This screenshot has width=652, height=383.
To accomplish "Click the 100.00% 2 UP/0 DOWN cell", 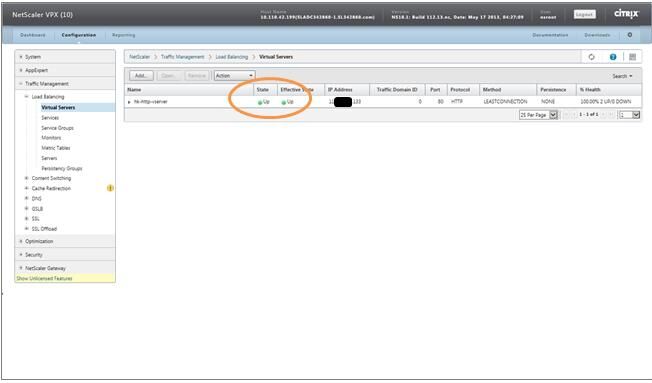I will pos(605,101).
